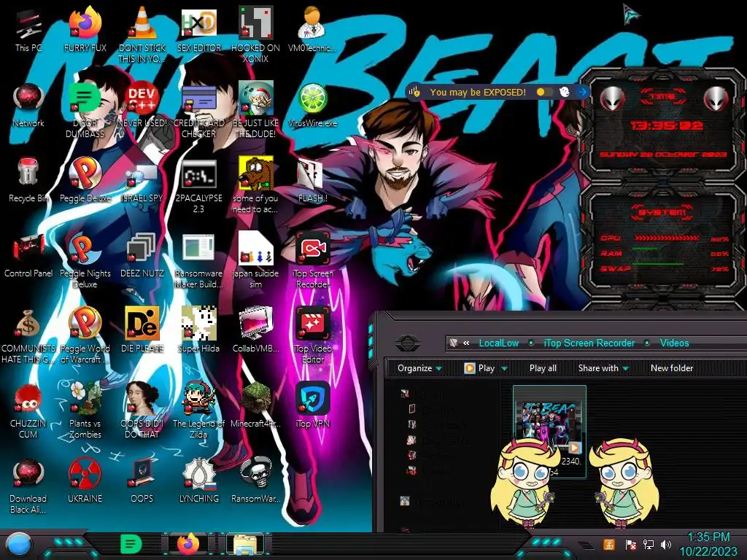
Task: Click New folder in Explorer toolbar
Action: (x=672, y=368)
